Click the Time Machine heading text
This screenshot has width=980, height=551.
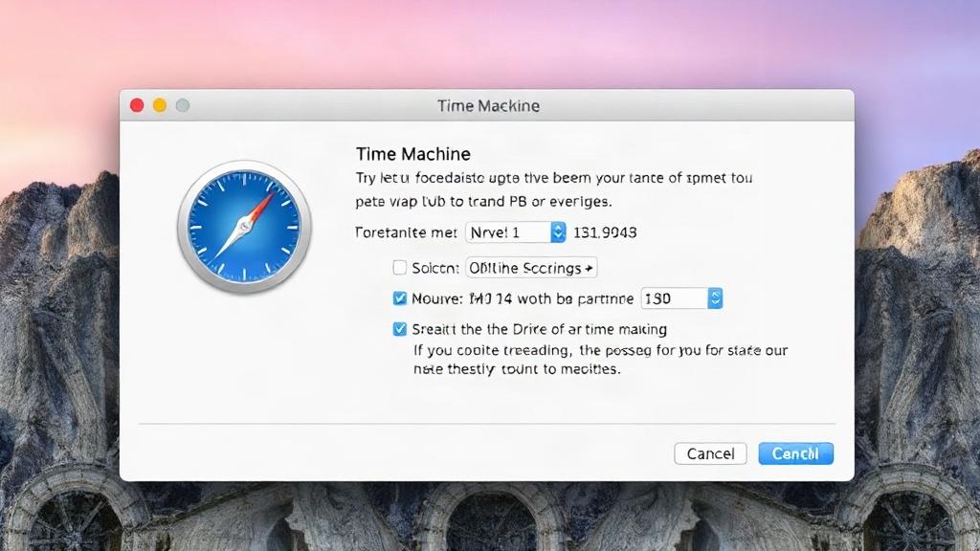click(413, 154)
